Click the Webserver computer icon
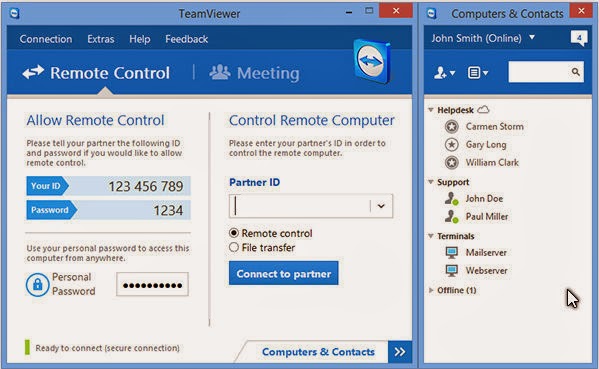Image resolution: width=599 pixels, height=369 pixels. click(452, 270)
